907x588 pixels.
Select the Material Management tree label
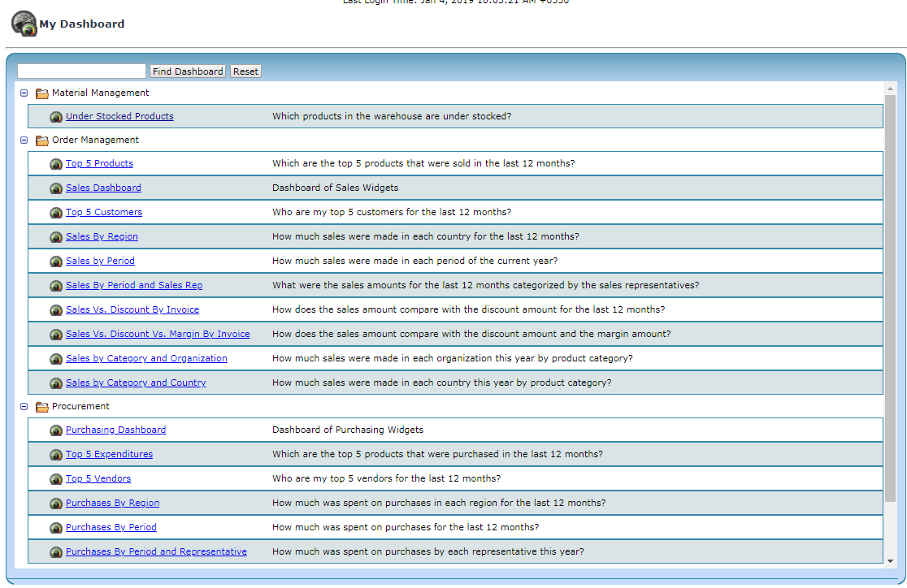click(x=100, y=93)
